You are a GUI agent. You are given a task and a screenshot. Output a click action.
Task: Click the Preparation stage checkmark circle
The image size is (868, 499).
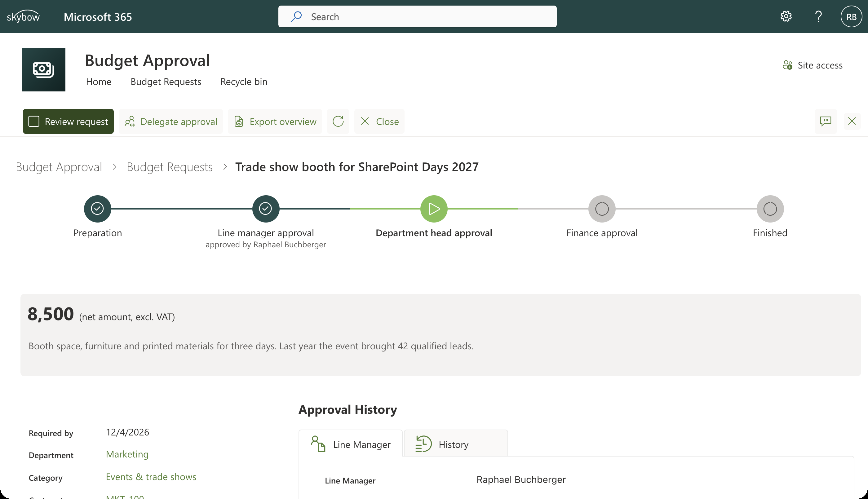pos(97,209)
